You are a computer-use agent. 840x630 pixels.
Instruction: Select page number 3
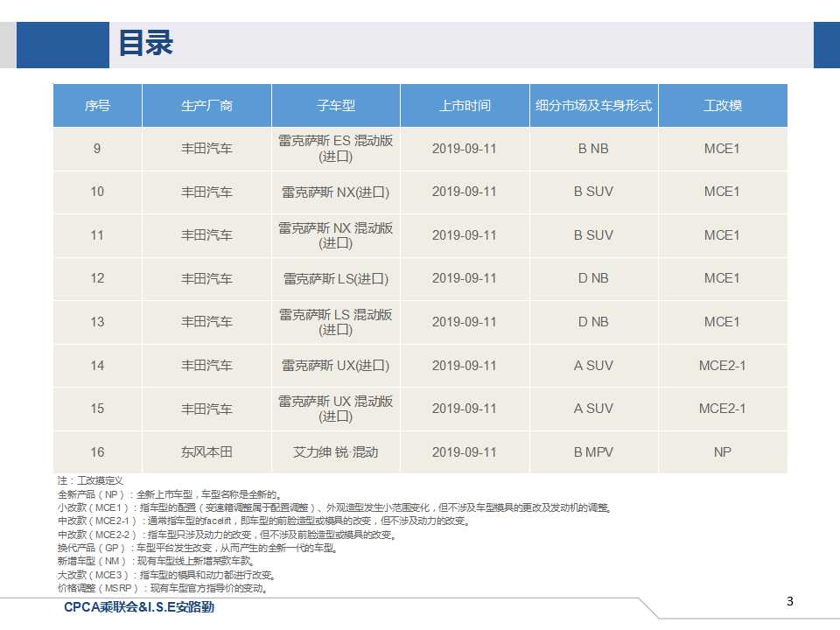[x=789, y=601]
